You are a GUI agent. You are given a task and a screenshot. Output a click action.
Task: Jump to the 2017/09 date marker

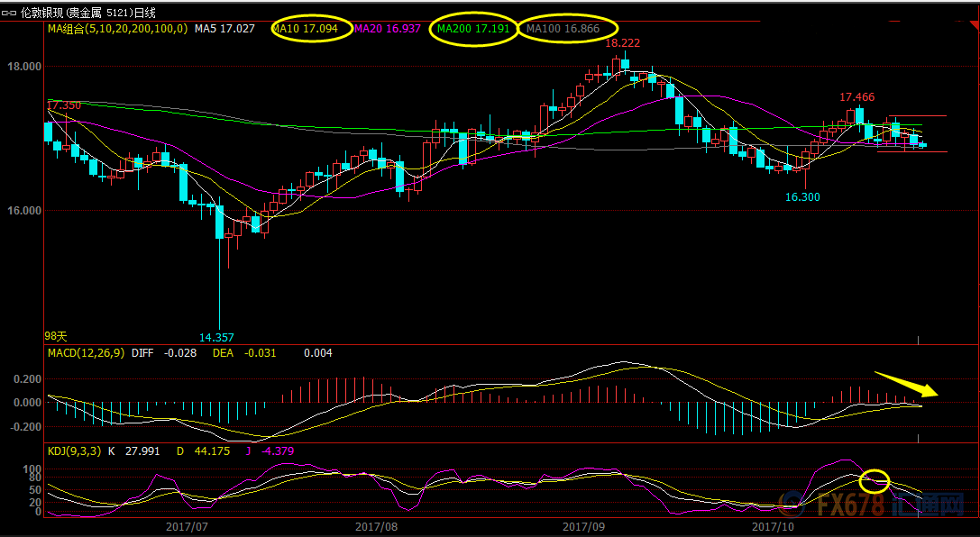(583, 527)
